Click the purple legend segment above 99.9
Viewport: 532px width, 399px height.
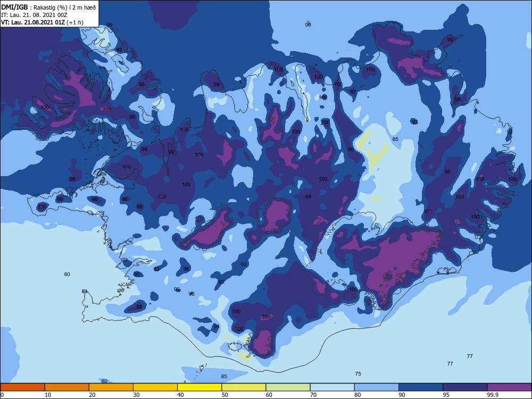click(509, 387)
